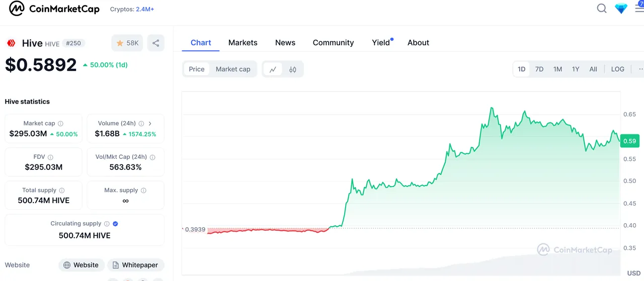Click the $1.68B volume value

pyautogui.click(x=107, y=134)
